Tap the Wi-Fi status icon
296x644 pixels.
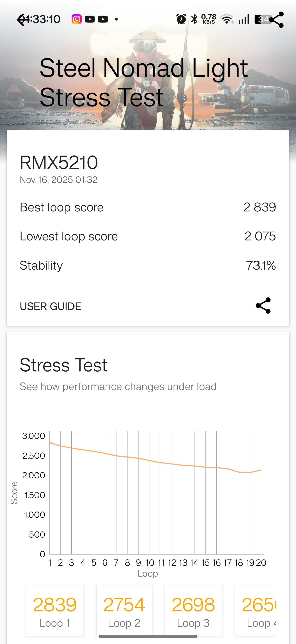227,19
